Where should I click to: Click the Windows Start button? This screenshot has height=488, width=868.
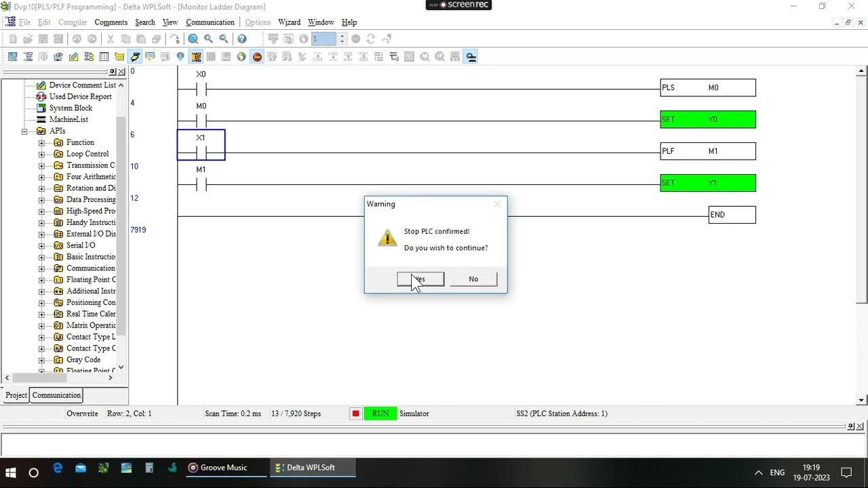coord(11,472)
